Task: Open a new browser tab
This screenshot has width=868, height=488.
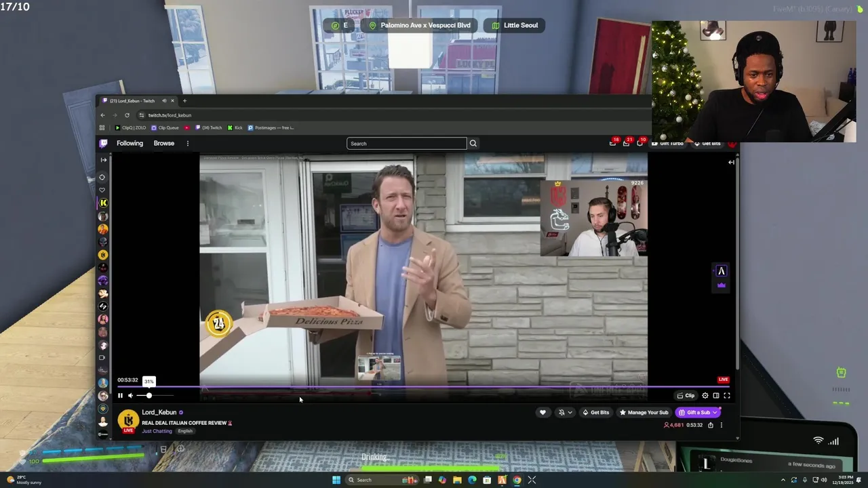Action: 184,101
